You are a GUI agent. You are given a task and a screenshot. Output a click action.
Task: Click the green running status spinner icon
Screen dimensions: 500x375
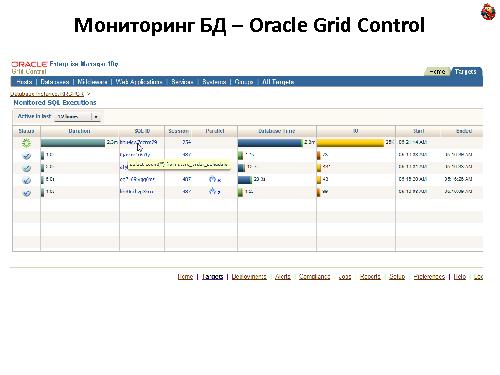point(26,143)
